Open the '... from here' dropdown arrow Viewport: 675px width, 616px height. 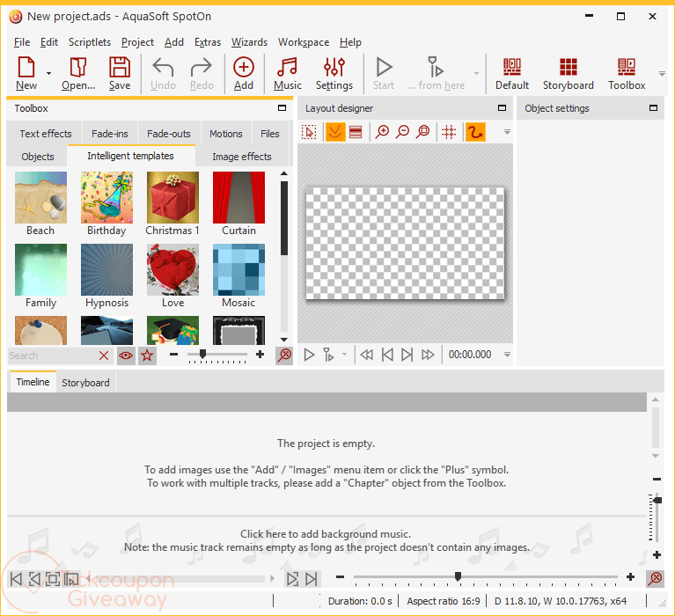(476, 74)
